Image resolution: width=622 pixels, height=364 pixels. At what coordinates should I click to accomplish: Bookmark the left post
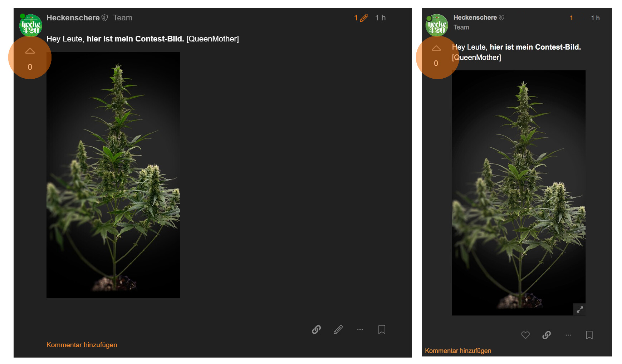382,329
